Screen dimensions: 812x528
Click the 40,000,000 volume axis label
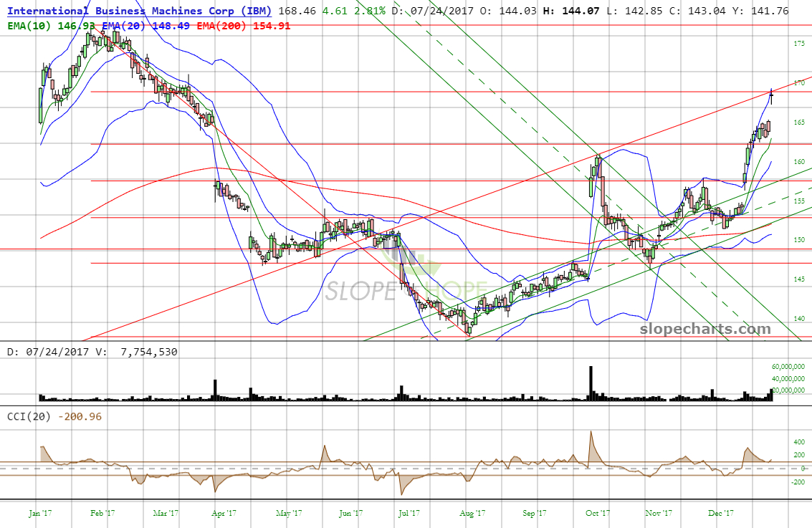click(x=788, y=378)
